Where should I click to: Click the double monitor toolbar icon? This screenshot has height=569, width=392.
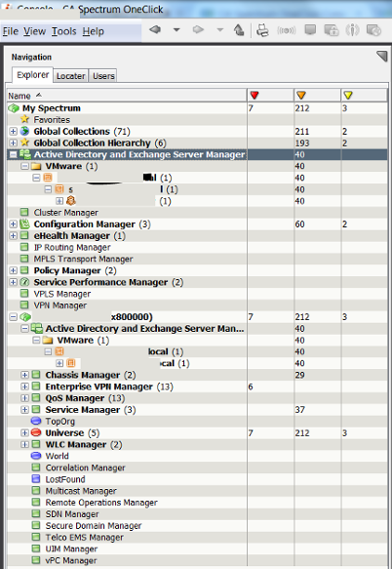(332, 30)
